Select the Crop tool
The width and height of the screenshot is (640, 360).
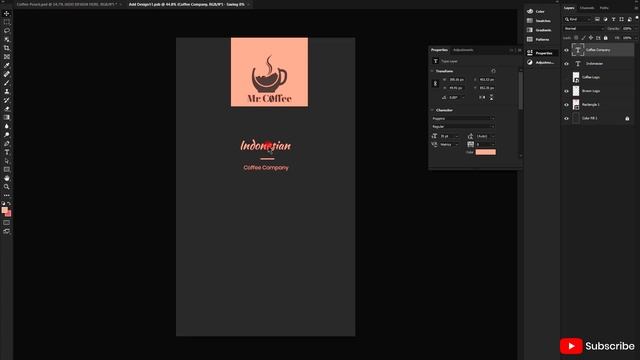[x=7, y=48]
